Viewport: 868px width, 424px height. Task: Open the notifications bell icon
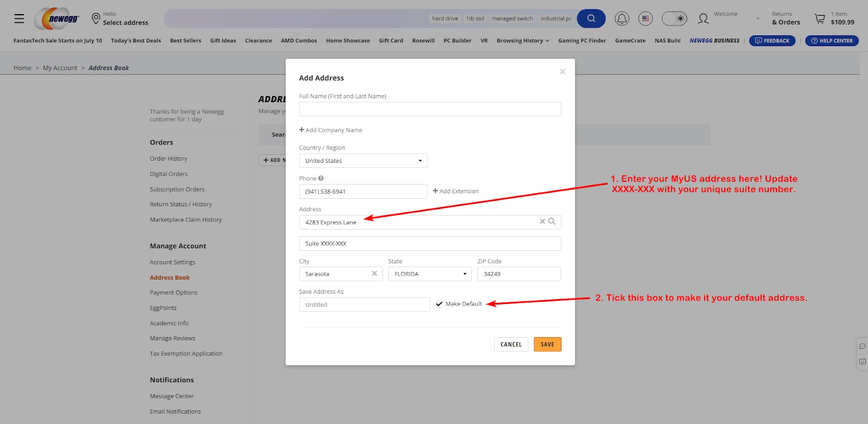[x=622, y=18]
